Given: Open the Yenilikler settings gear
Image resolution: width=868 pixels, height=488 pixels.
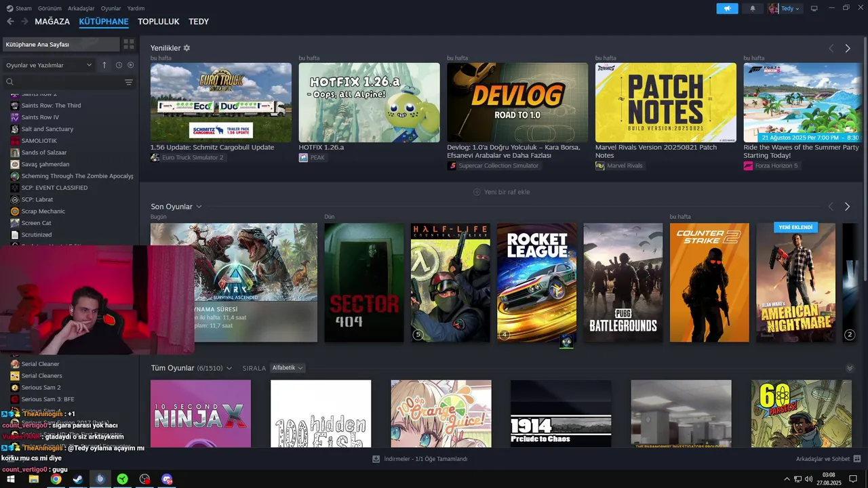Looking at the screenshot, I should [186, 48].
